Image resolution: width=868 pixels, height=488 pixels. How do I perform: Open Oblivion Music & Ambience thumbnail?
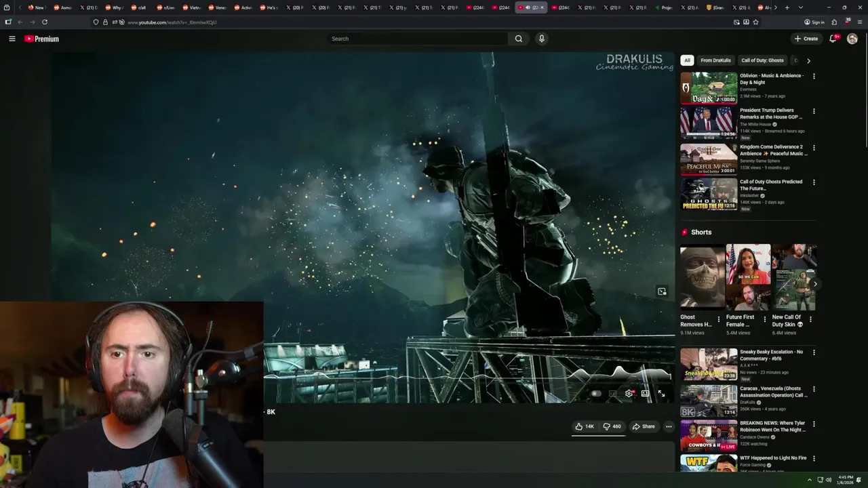click(709, 88)
